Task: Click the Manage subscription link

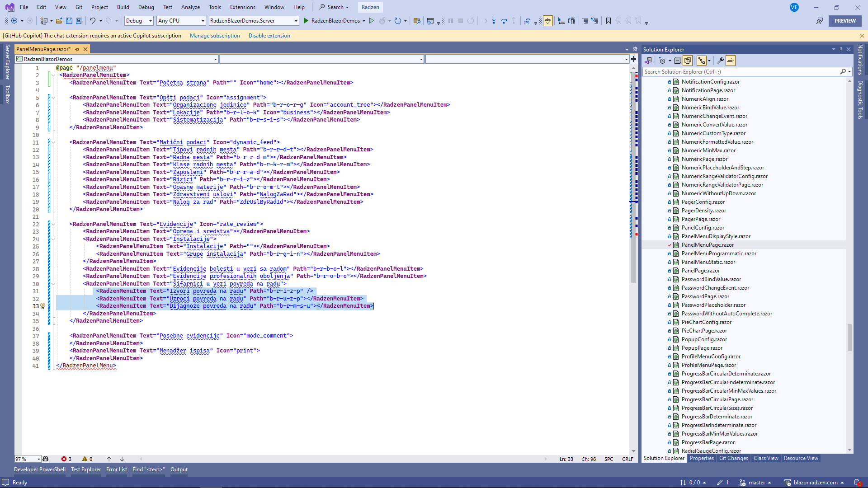Action: (215, 36)
